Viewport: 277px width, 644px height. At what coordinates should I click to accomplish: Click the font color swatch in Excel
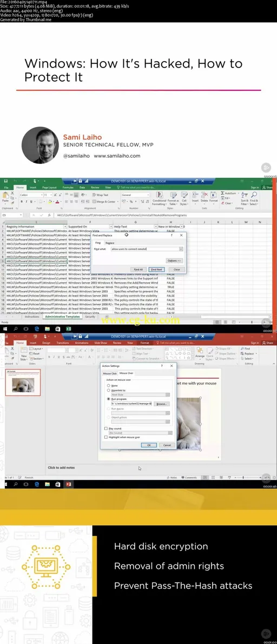coord(57,202)
